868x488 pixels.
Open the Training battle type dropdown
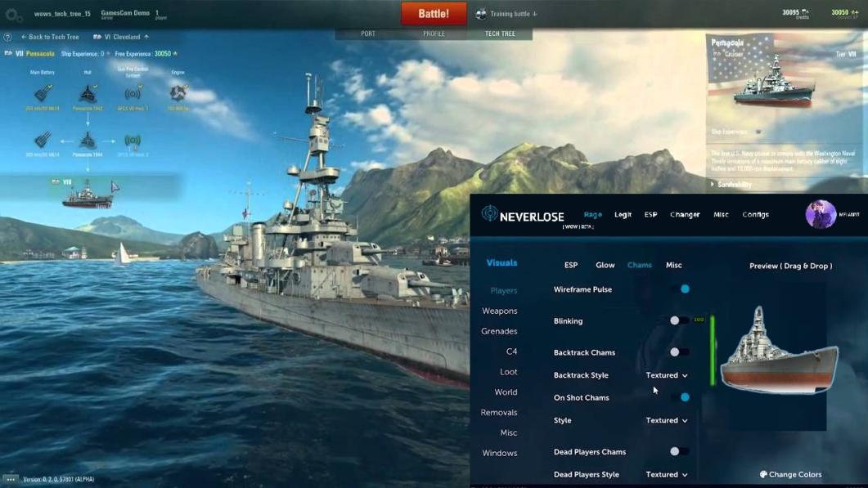click(x=513, y=14)
